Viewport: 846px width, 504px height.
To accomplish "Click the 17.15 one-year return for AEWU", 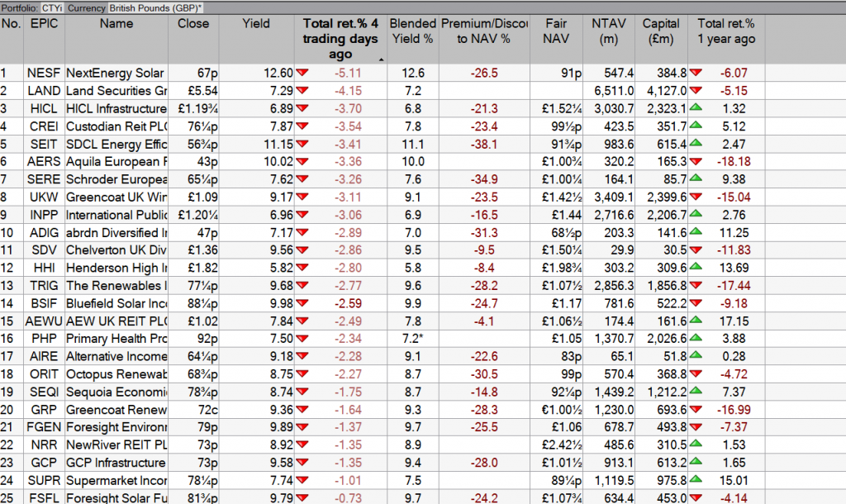I will tap(734, 321).
